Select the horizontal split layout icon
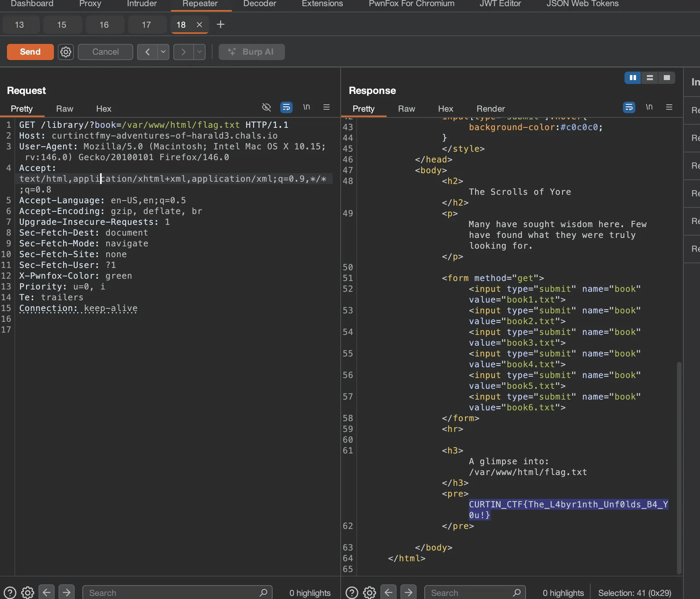Viewport: 700px width, 599px height. [x=650, y=77]
